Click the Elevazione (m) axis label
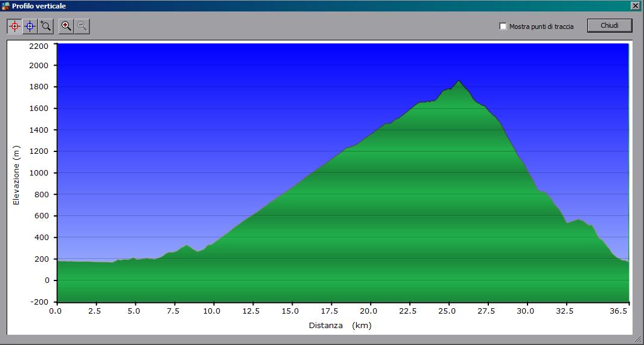644x345 pixels. point(17,175)
